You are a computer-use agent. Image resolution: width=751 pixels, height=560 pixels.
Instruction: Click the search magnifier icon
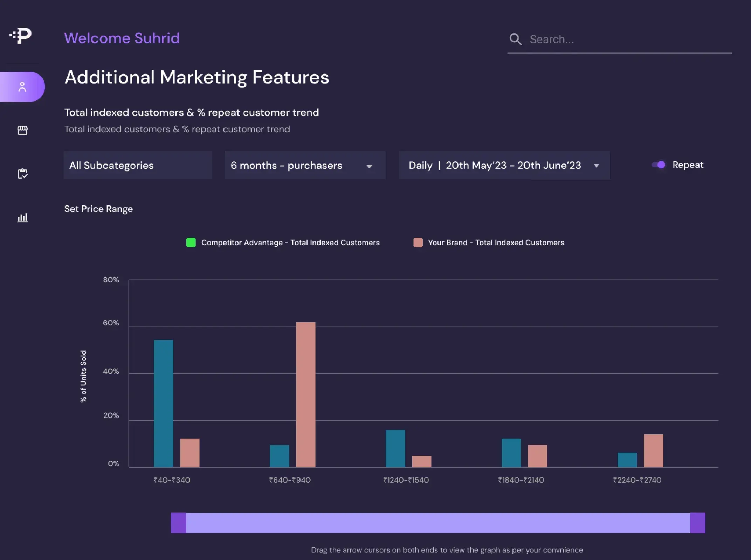coord(515,39)
